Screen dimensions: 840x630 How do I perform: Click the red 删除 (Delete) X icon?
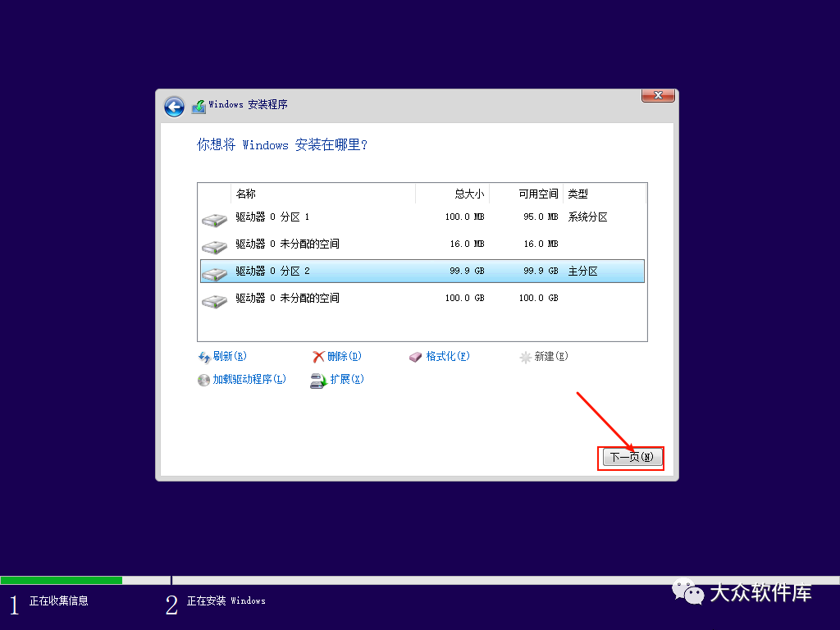coord(317,356)
